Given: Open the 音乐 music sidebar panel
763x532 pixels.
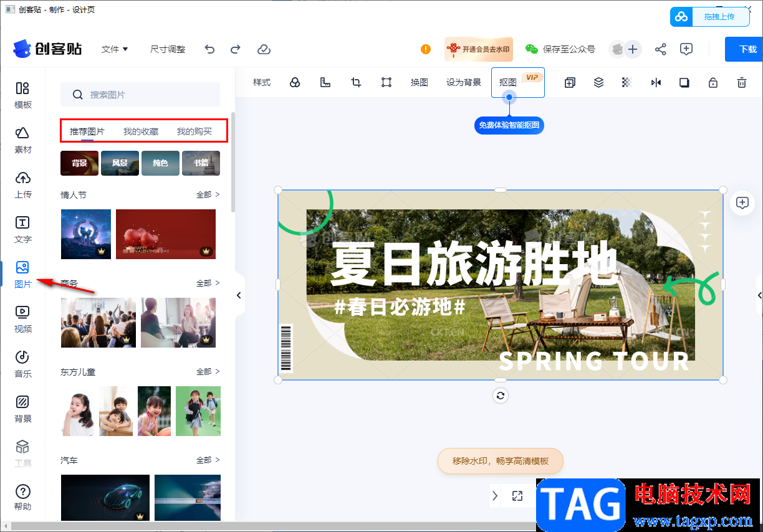Looking at the screenshot, I should click(22, 364).
